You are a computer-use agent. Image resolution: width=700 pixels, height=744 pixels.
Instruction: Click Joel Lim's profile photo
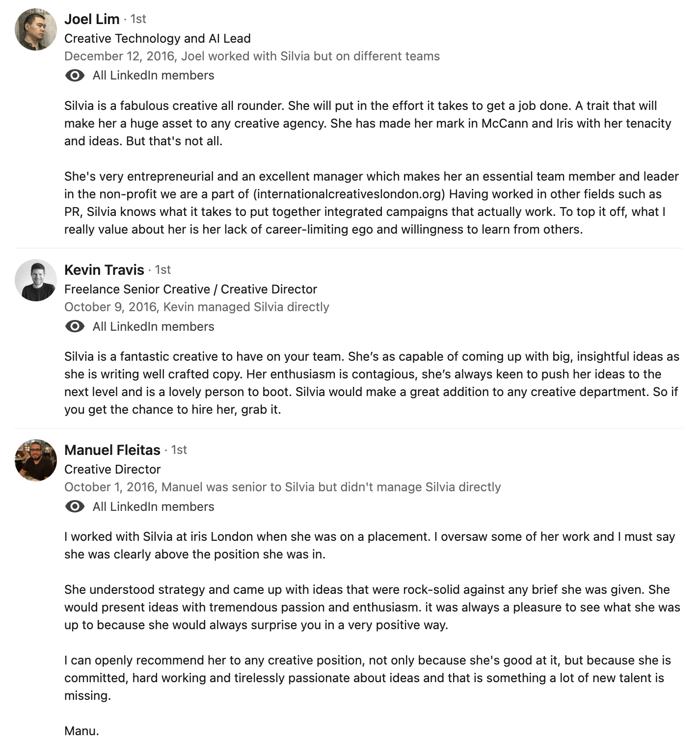pos(36,29)
